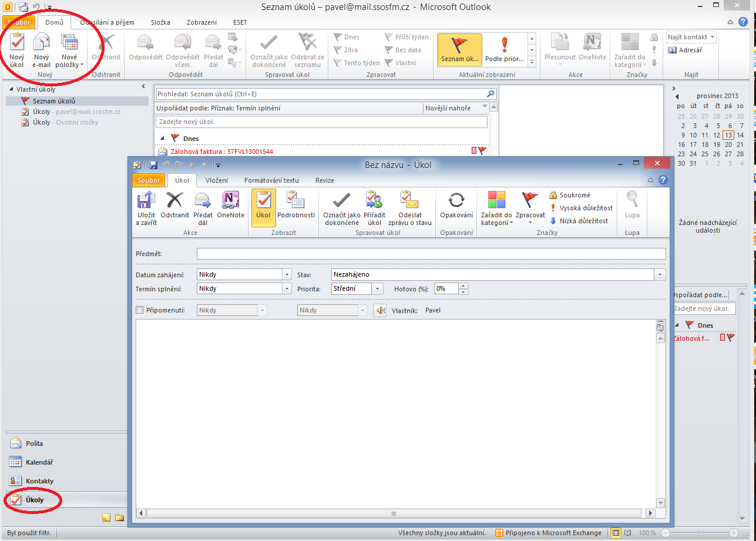Go to Kontakty in navigation pane
This screenshot has width=756, height=541.
pos(66,481)
